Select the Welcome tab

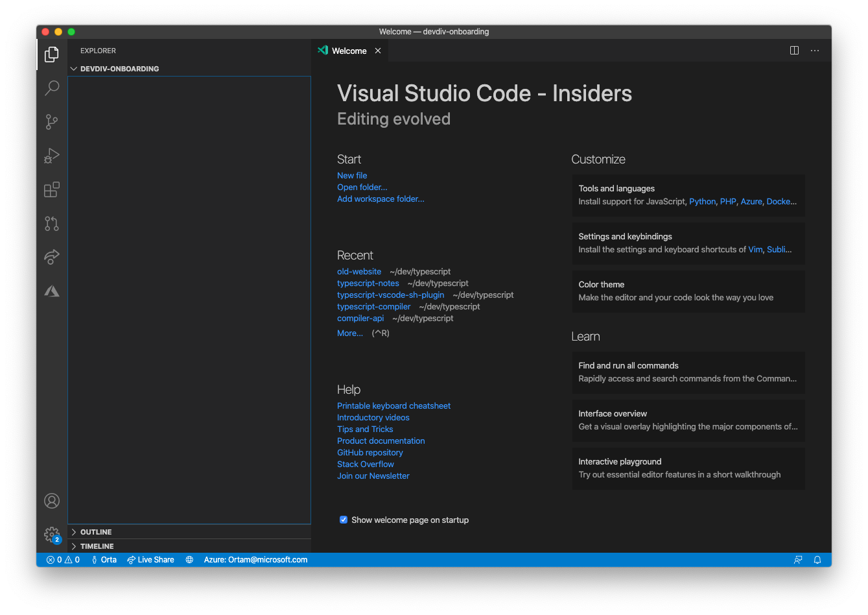(349, 50)
